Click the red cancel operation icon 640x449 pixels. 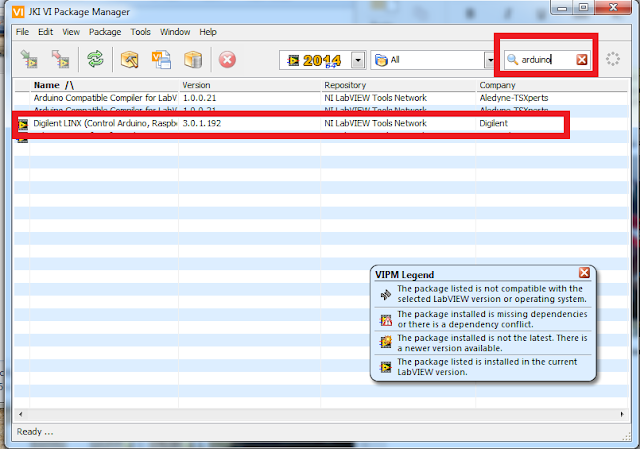227,60
